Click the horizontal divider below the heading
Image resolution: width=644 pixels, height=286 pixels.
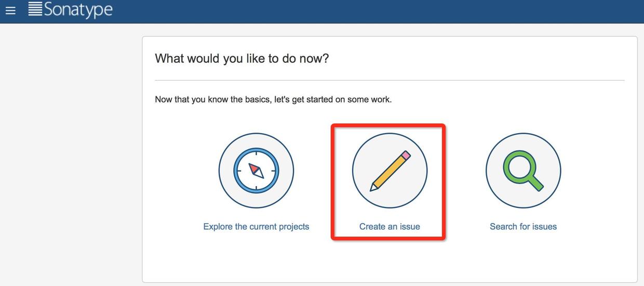point(390,81)
